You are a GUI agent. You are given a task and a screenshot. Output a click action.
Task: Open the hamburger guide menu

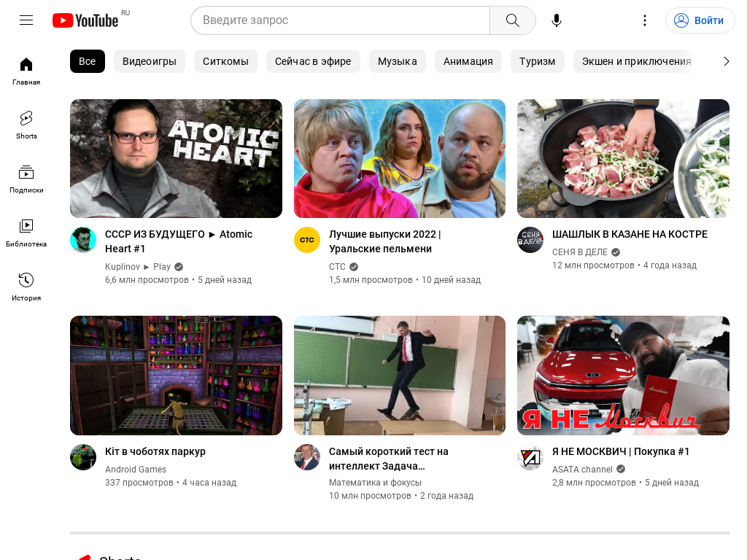(26, 20)
